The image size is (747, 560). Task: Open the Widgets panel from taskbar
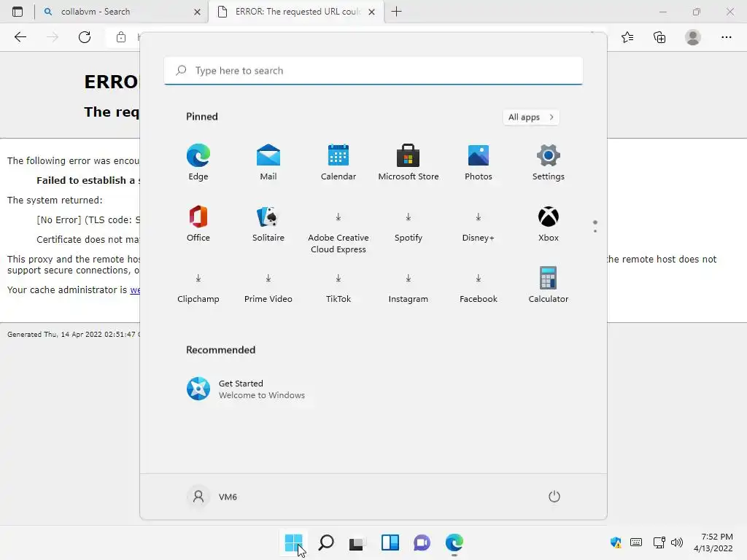tap(390, 542)
